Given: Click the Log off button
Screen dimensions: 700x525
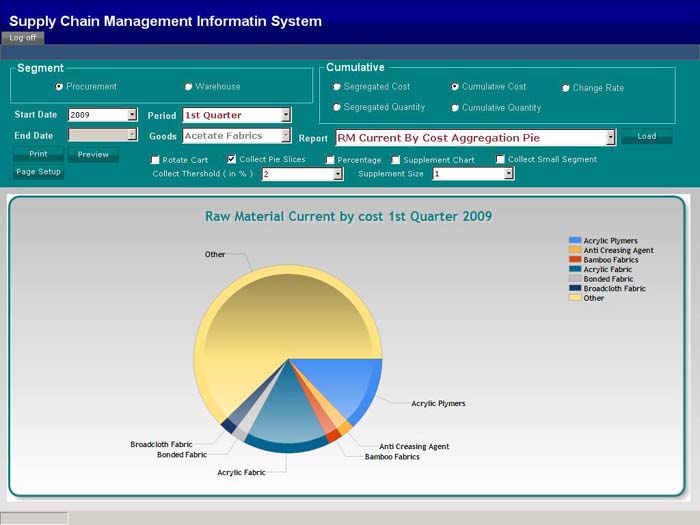Looking at the screenshot, I should 23,38.
